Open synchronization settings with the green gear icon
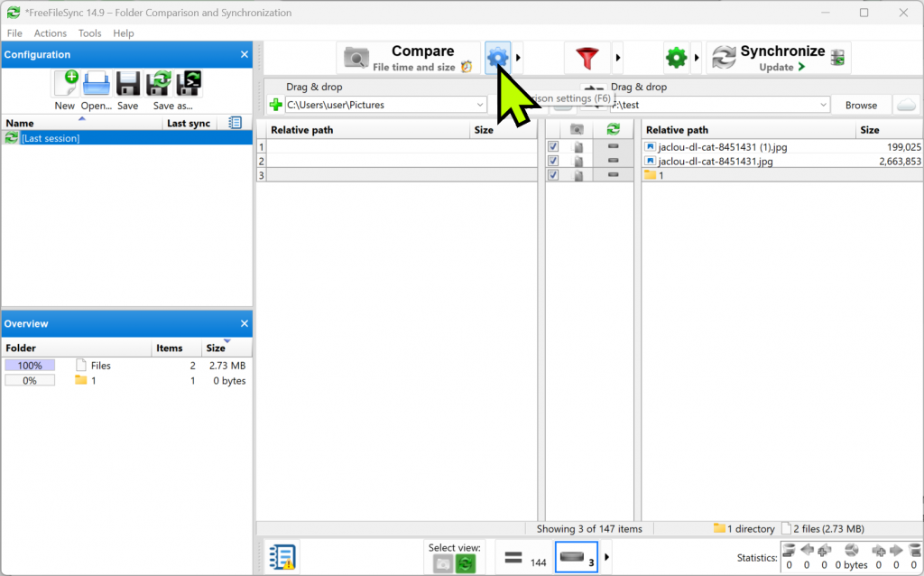This screenshot has height=576, width=924. [x=675, y=57]
